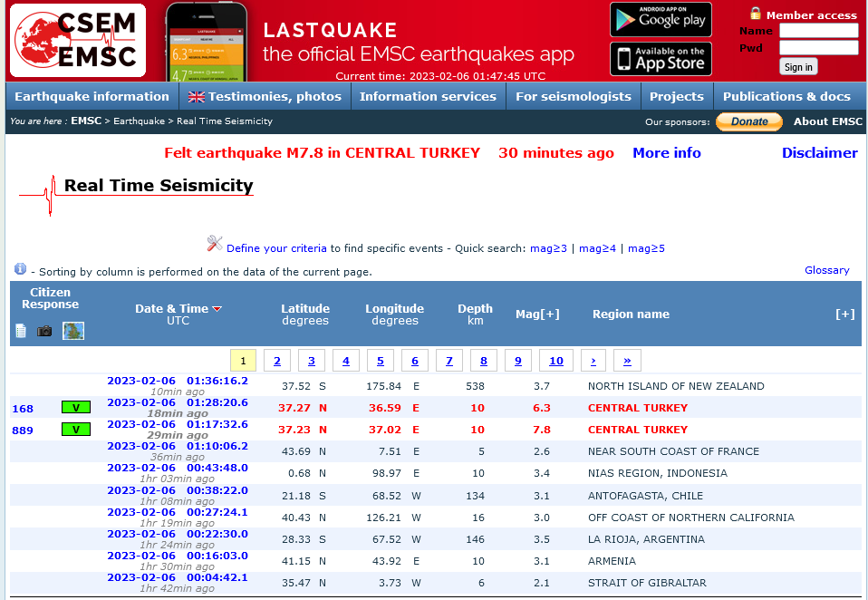Screen dimensions: 868x600
Task: Click the tools icon beside Define your criteria
Action: click(x=214, y=243)
